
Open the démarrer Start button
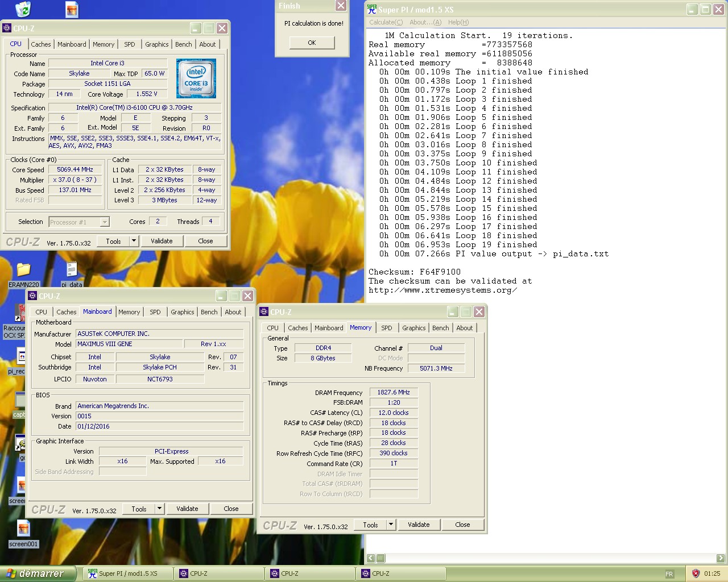tap(38, 573)
